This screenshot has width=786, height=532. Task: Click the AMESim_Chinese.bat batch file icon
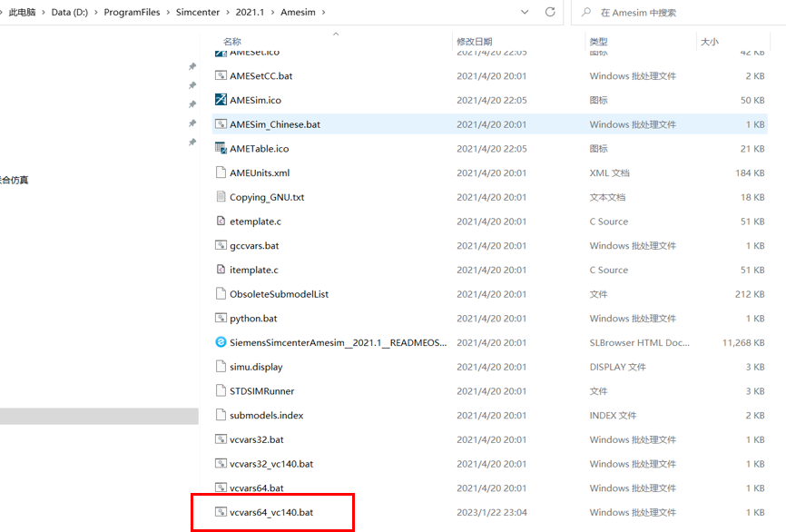(x=221, y=124)
